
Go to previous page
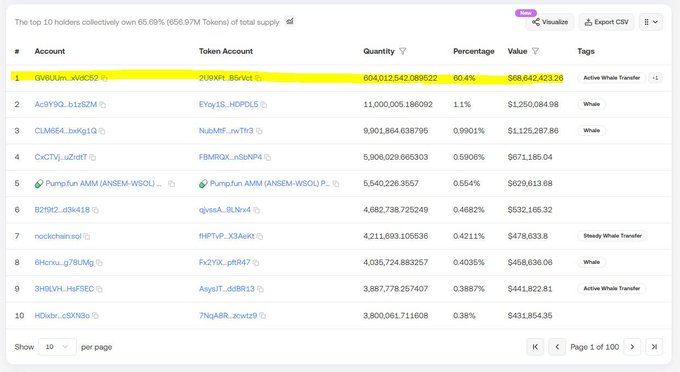pos(557,347)
